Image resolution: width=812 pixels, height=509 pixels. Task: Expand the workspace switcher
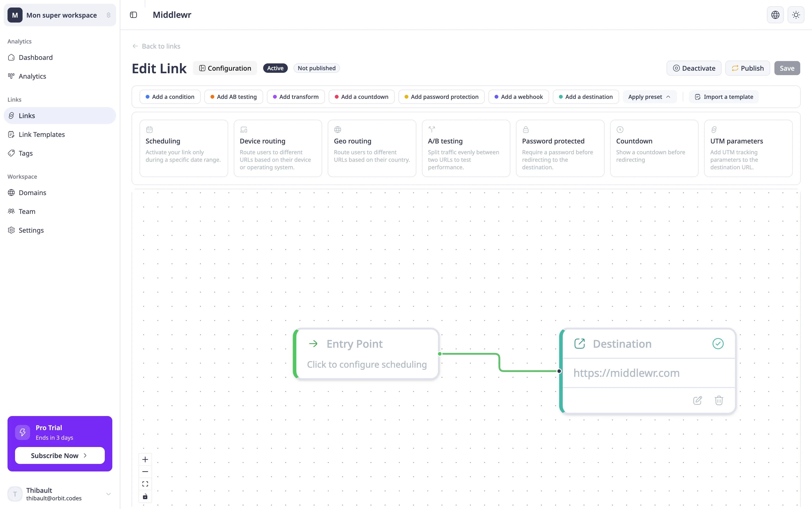click(x=60, y=15)
